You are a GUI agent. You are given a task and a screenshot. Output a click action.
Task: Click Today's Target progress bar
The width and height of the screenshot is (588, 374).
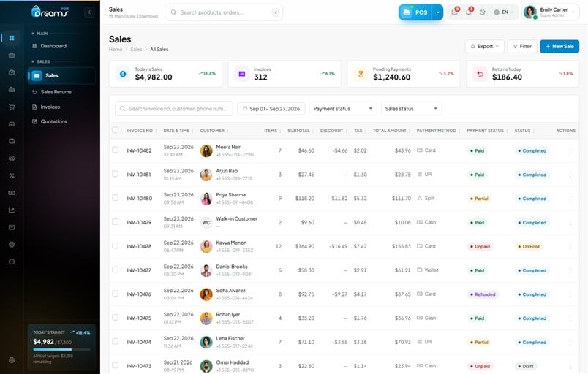[61, 350]
